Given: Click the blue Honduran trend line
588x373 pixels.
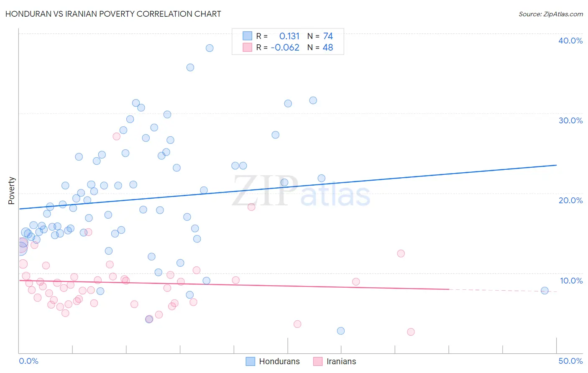Looking at the screenshot, I should 288,187.
